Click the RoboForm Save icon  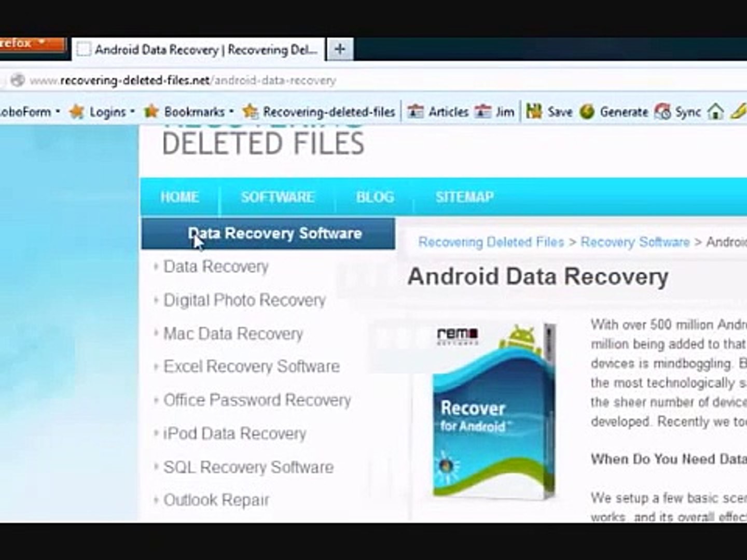(534, 111)
